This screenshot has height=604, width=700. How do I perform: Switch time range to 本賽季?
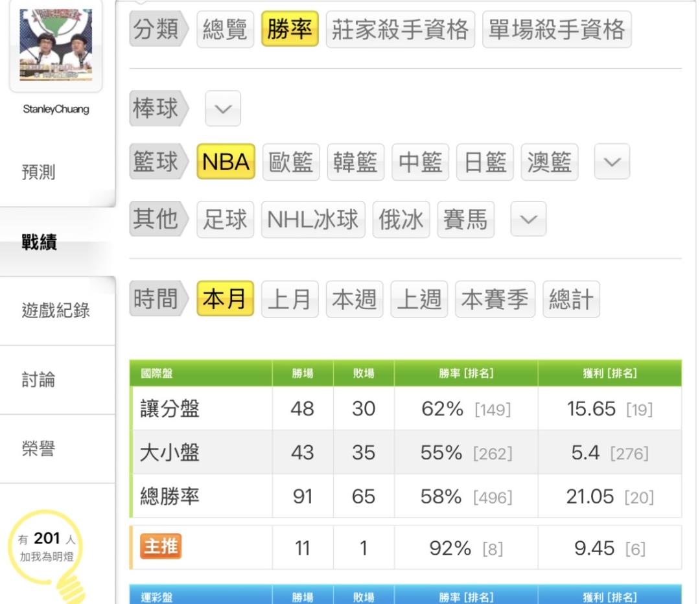[x=495, y=299]
